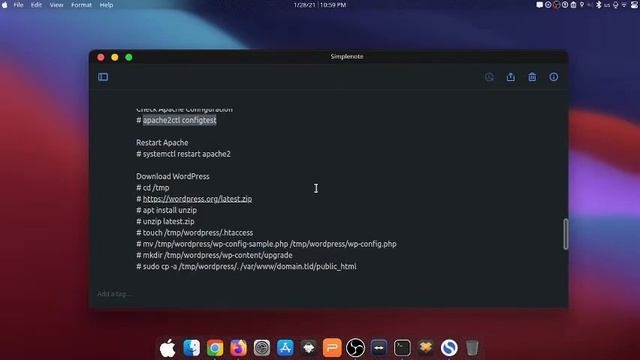Open Control Center at menu bar end
Viewport: 640px width, 360px height.
tap(634, 5)
